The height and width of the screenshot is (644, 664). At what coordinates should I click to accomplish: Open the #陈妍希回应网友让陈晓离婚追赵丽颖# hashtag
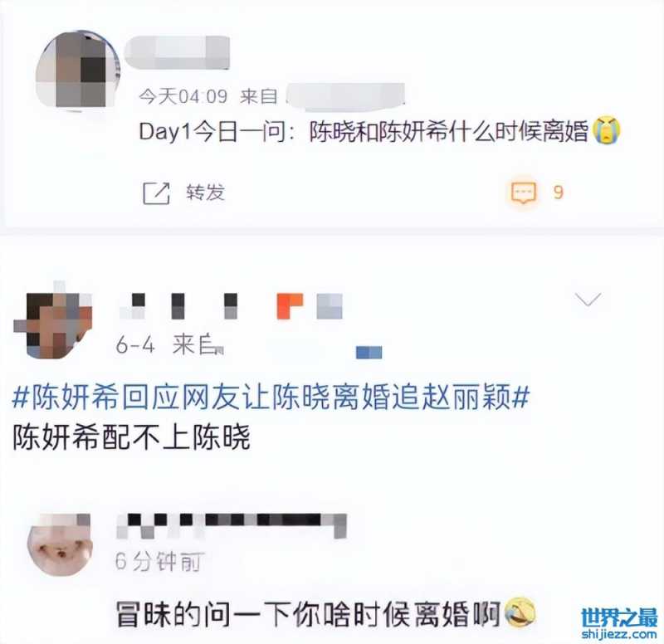point(271,398)
